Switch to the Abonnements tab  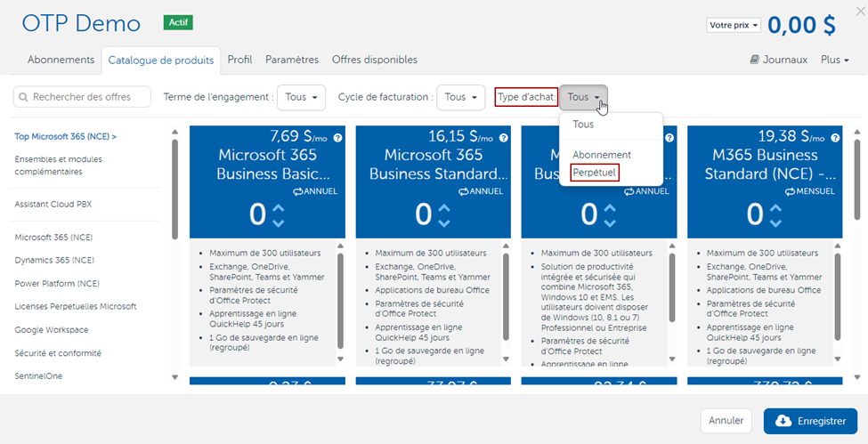61,60
